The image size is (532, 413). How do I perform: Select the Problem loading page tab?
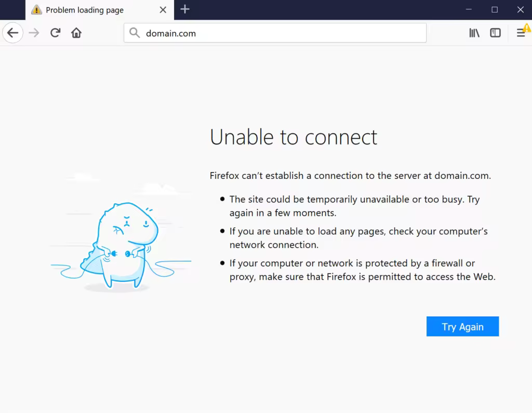99,10
